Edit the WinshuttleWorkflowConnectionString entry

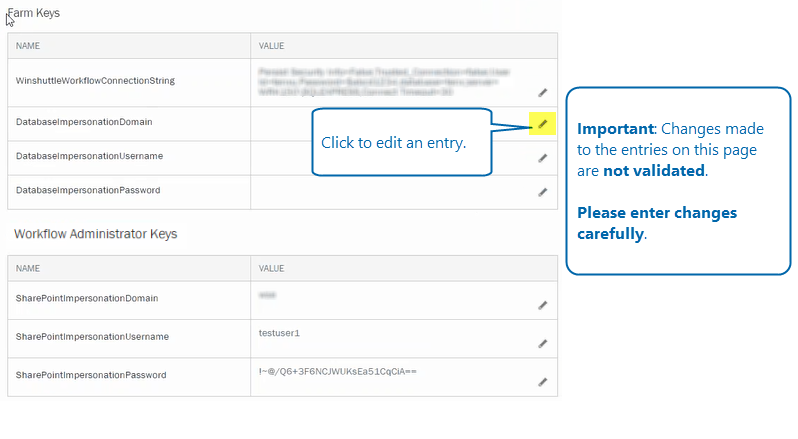tap(543, 93)
